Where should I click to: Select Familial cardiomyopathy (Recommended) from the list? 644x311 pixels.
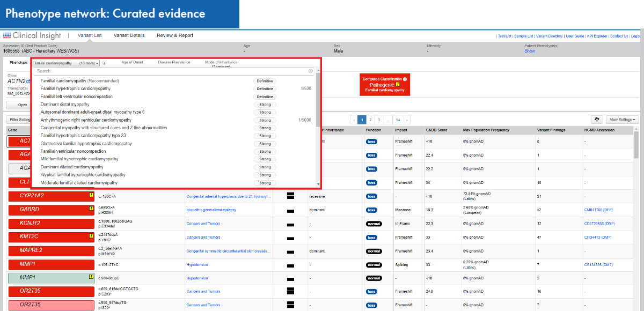pos(80,81)
